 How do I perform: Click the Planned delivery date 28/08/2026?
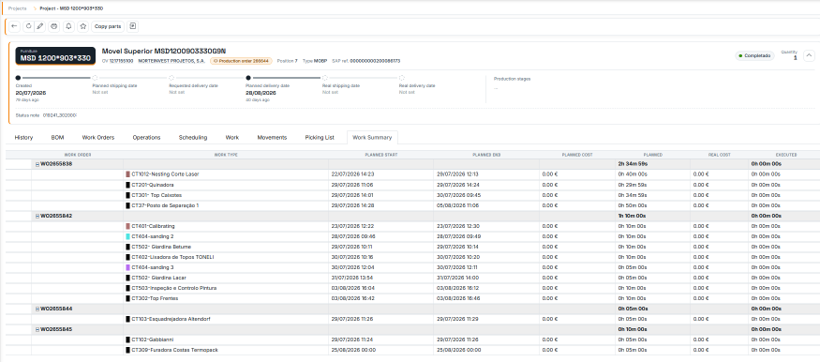coord(261,93)
